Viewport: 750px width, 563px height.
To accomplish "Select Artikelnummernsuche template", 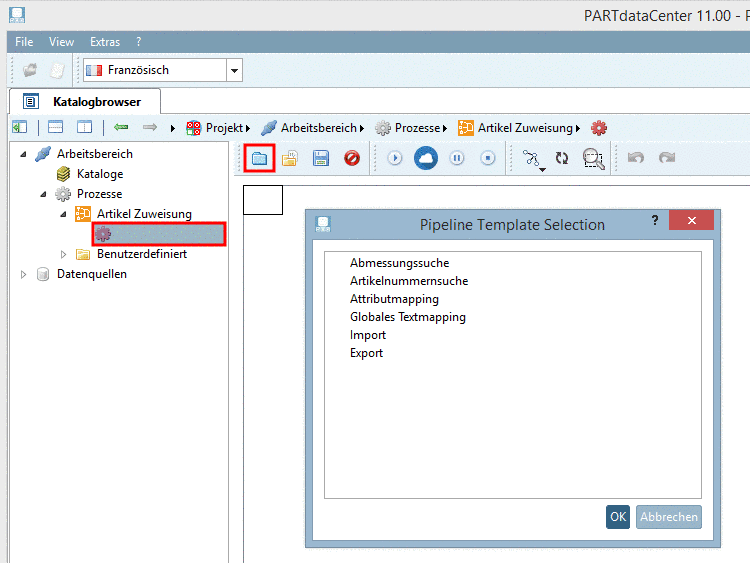I will (409, 281).
